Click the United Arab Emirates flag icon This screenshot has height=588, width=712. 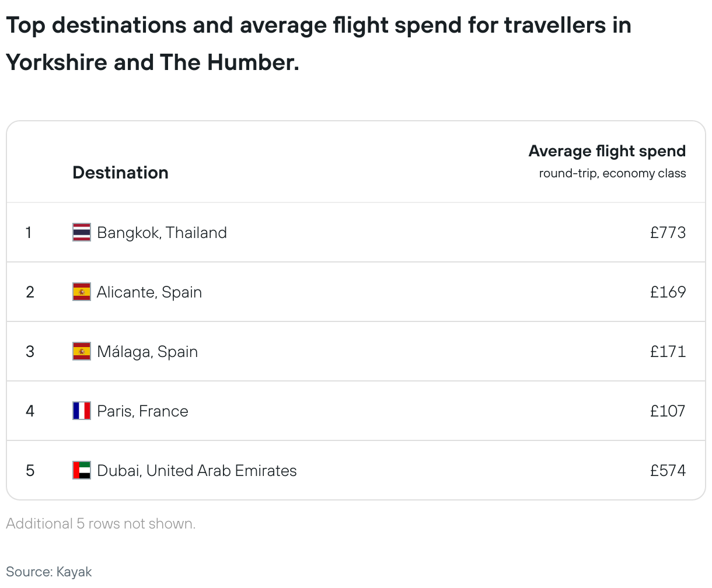(82, 470)
